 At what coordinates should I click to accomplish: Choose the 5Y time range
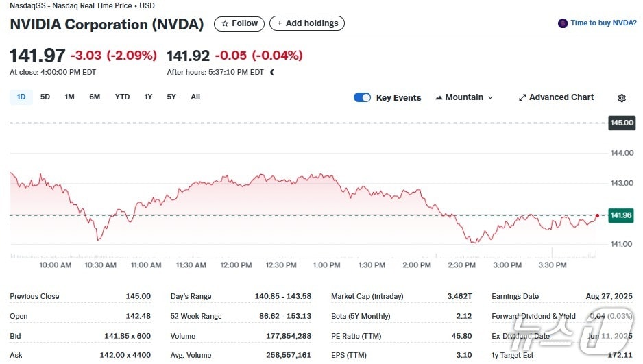171,97
